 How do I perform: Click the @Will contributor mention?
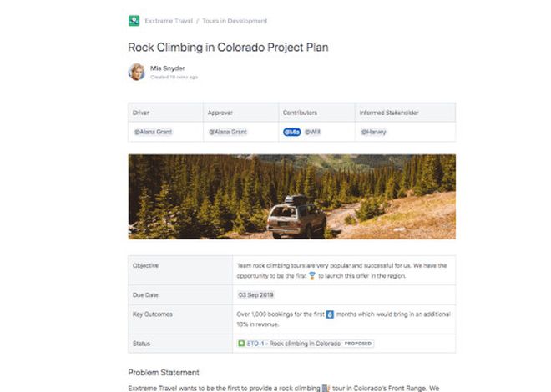(x=312, y=132)
